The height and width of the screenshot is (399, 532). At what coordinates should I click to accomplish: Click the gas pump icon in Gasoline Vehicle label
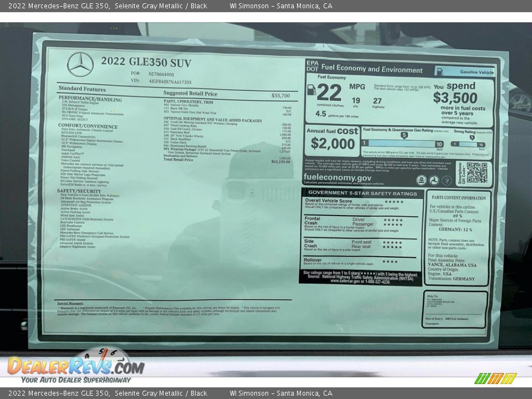pyautogui.click(x=439, y=71)
